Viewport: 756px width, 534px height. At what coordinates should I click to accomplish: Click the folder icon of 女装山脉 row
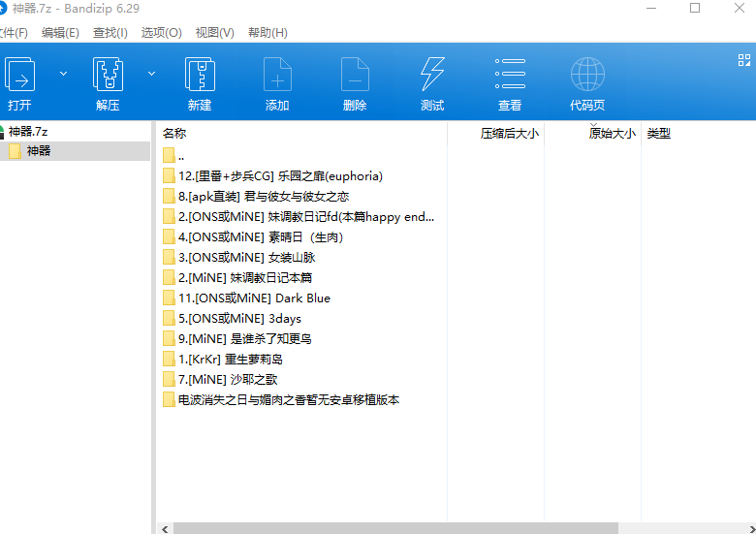pyautogui.click(x=169, y=257)
